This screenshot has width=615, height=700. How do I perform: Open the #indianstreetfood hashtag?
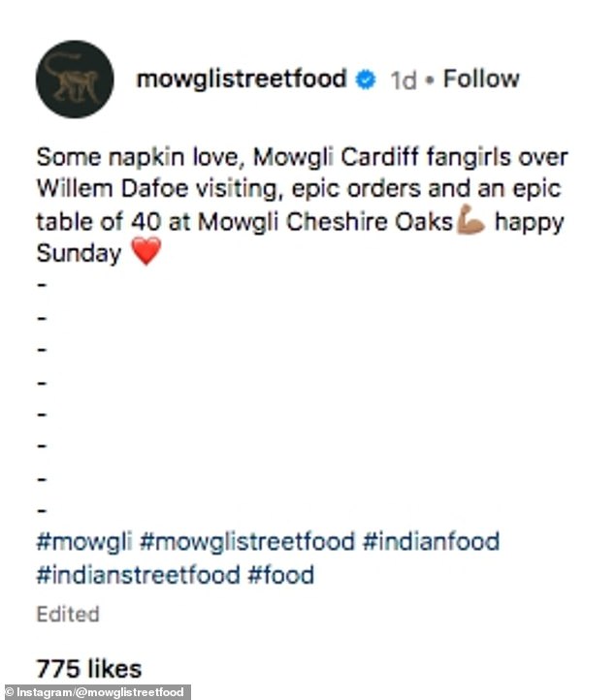138,575
